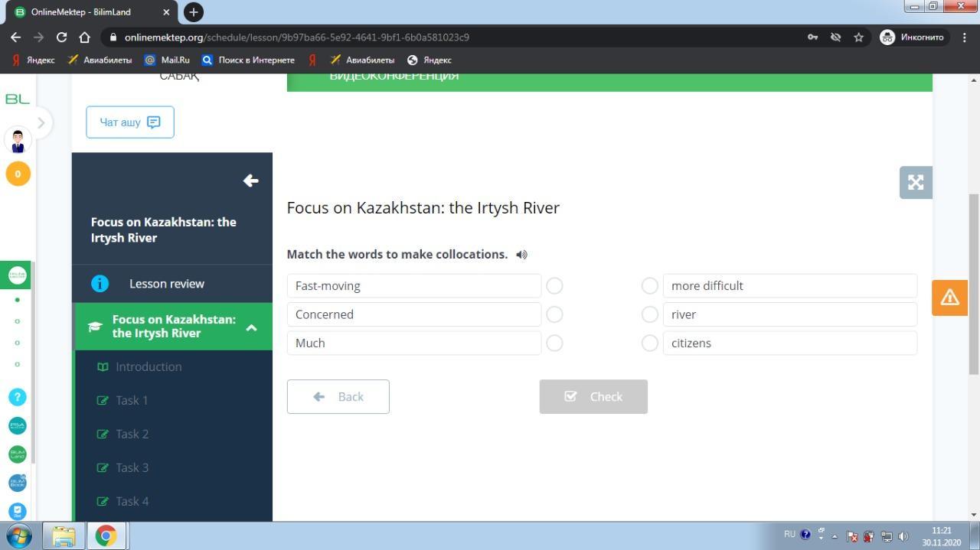This screenshot has height=550, width=980.
Task: Open the green OnlineMektep sidebar icon
Action: pos(17,275)
